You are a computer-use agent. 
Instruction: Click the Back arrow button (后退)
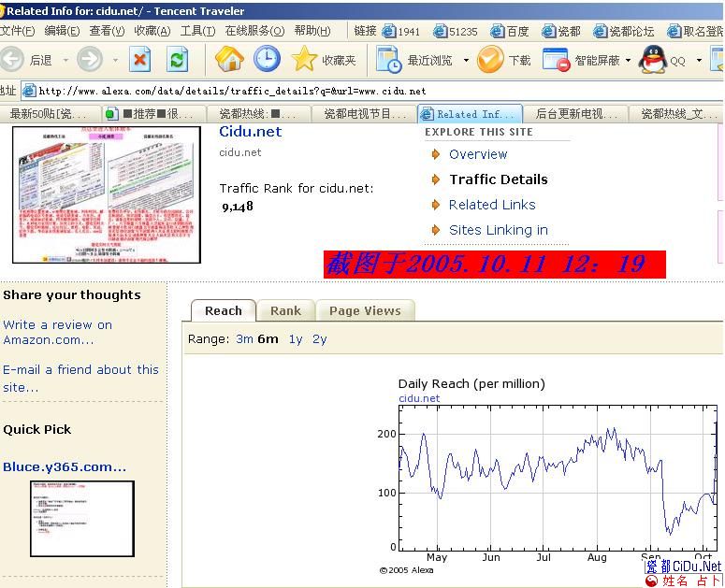(x=13, y=60)
